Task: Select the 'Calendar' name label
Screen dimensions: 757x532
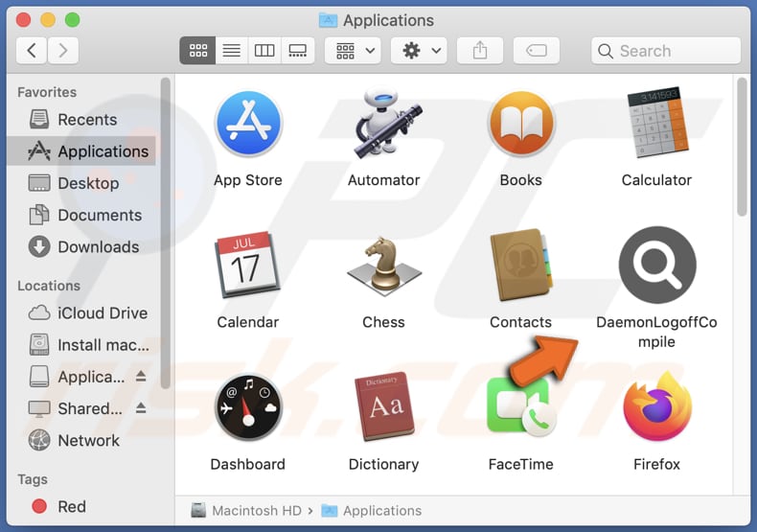Action: [x=247, y=322]
